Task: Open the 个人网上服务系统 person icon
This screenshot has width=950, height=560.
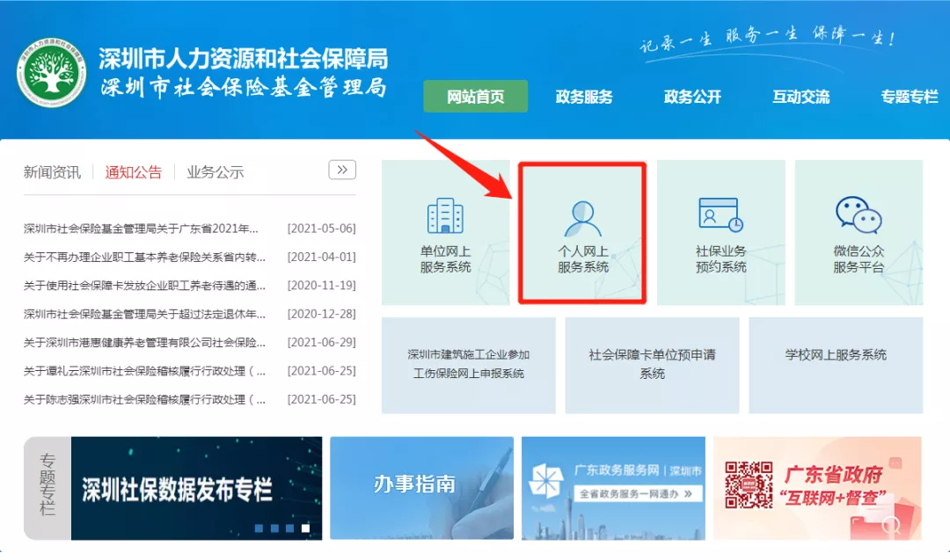Action: point(582,215)
